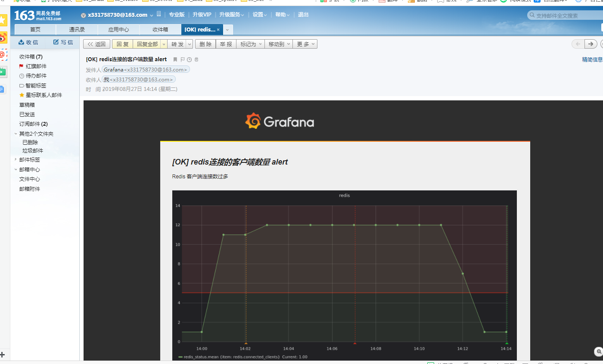Switch to the 通讯录 tab
This screenshot has height=364, width=603.
(77, 30)
